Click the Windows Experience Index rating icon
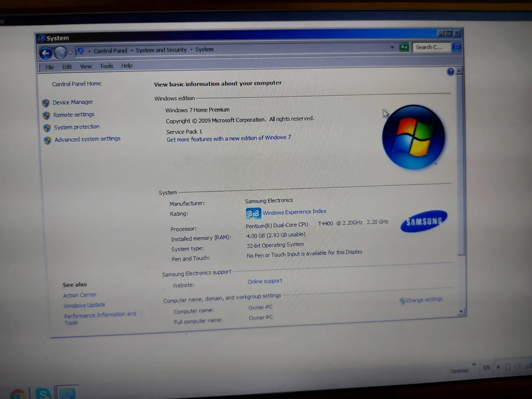This screenshot has height=399, width=532. coord(253,213)
